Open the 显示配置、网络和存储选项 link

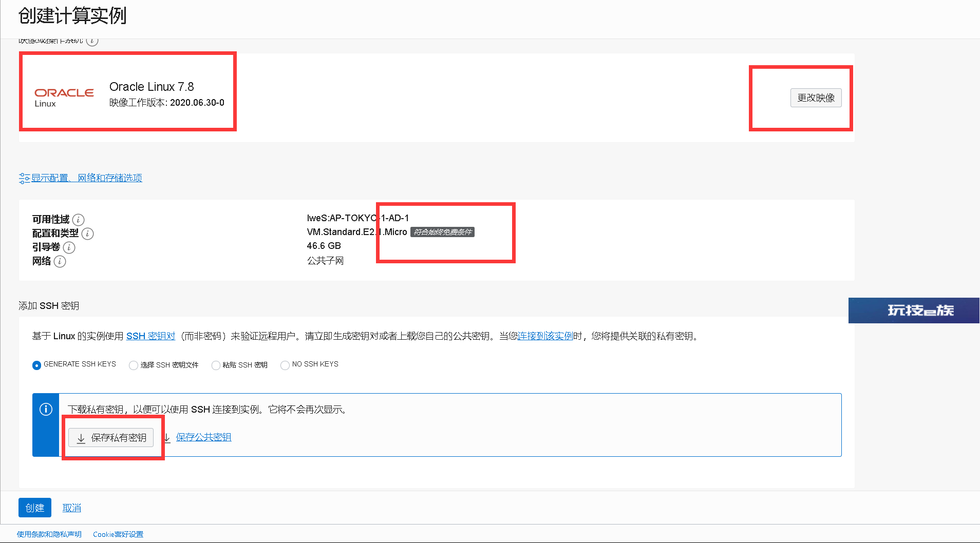pos(87,178)
